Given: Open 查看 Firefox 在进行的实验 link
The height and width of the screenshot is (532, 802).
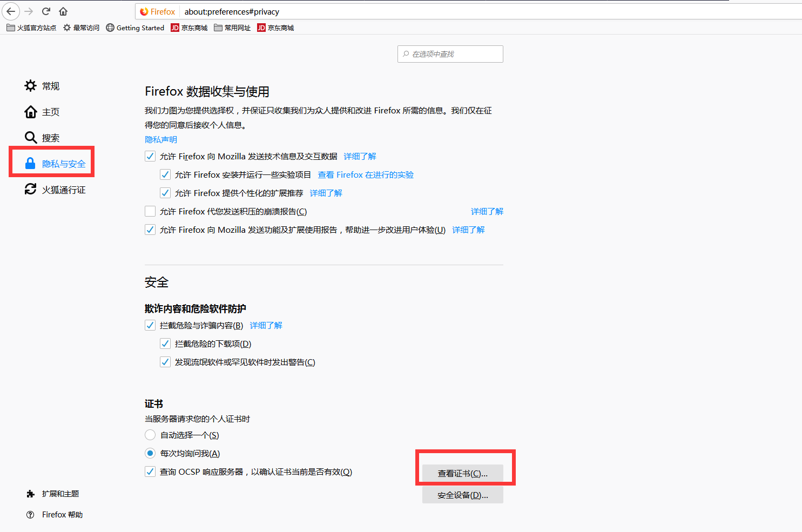Looking at the screenshot, I should (x=366, y=174).
